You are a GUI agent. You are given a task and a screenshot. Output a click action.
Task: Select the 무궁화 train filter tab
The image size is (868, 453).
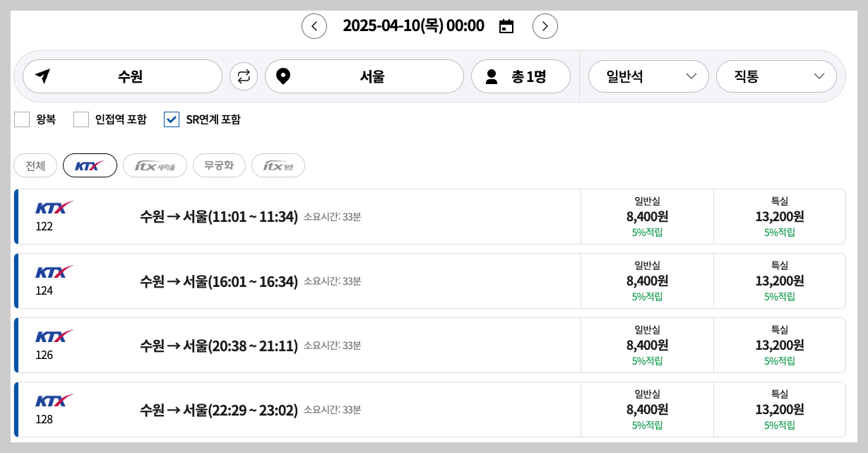point(219,165)
